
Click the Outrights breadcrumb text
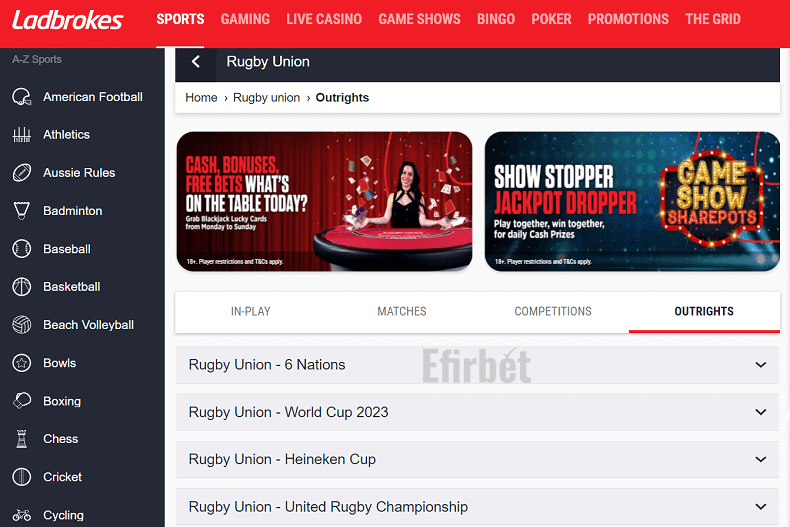[342, 98]
